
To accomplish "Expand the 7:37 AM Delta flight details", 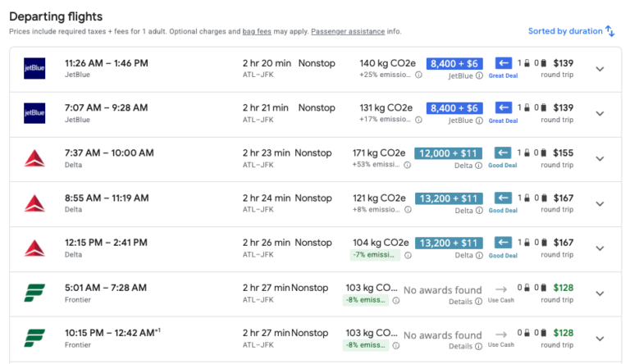I will click(600, 159).
